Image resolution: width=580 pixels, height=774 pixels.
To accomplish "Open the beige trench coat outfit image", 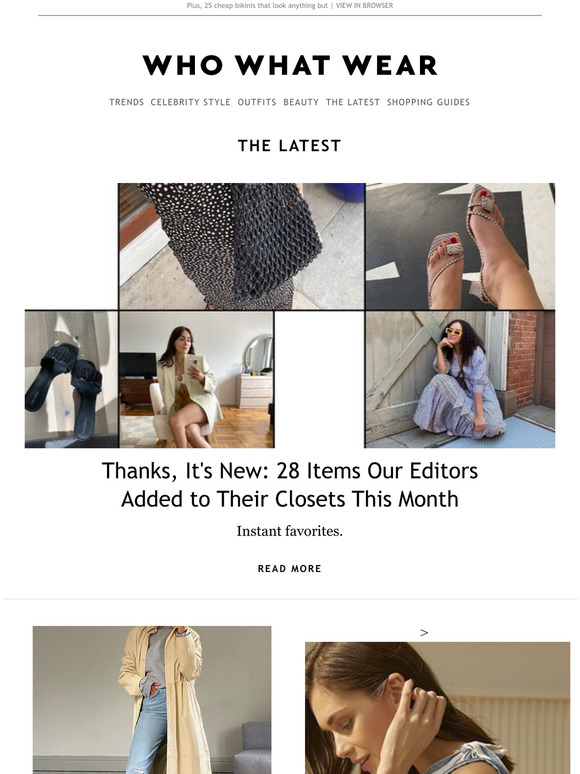I will [152, 700].
